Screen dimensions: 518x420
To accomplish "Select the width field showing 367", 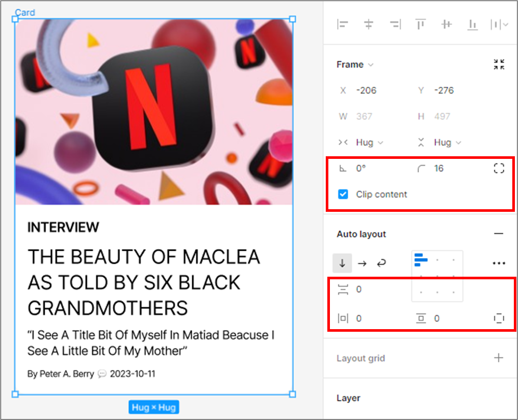I will coord(364,116).
